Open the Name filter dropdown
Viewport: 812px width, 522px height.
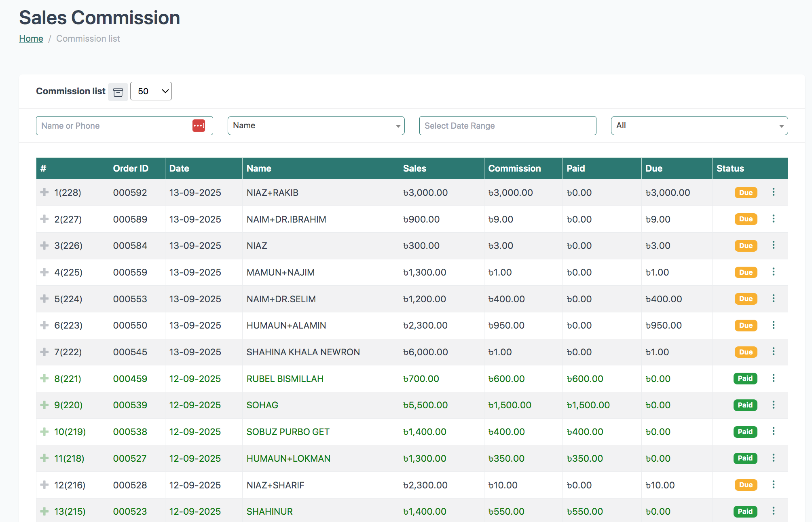click(316, 125)
